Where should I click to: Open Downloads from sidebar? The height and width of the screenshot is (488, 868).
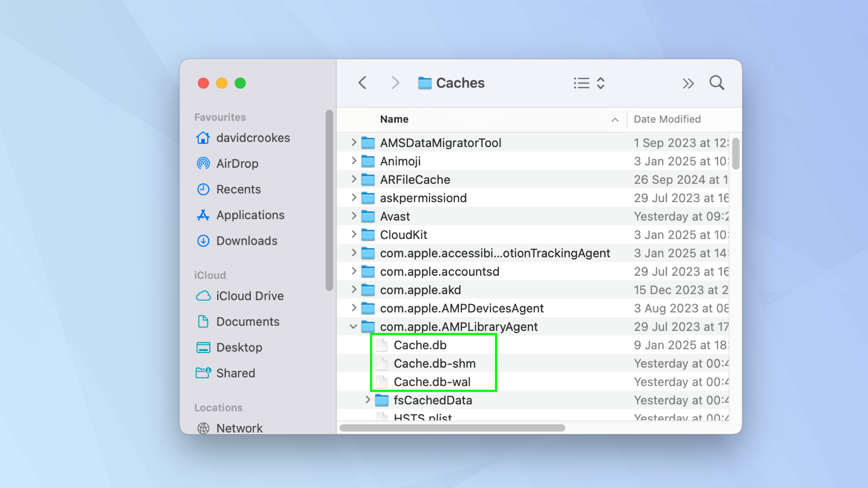pyautogui.click(x=247, y=241)
